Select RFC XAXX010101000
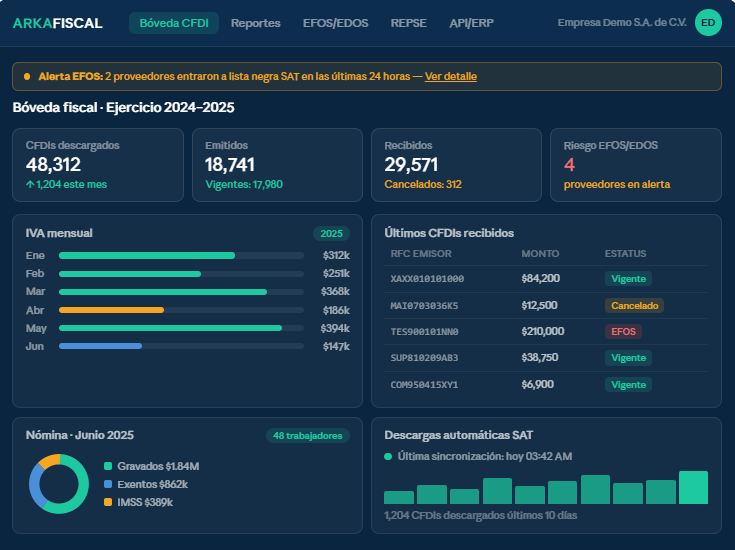This screenshot has width=735, height=550. click(427, 279)
